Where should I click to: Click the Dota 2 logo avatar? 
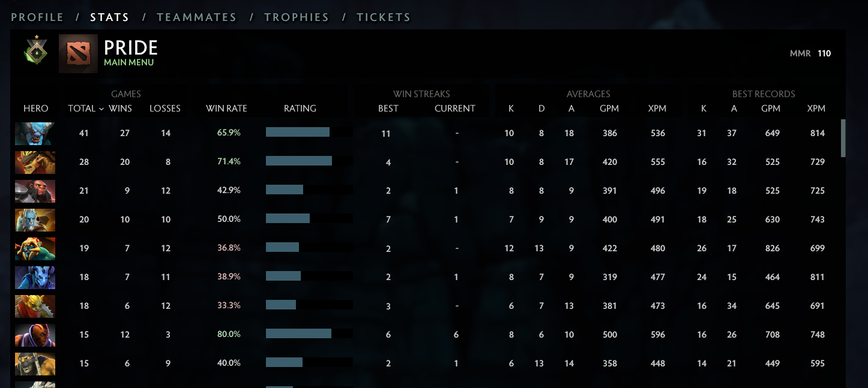coord(79,54)
